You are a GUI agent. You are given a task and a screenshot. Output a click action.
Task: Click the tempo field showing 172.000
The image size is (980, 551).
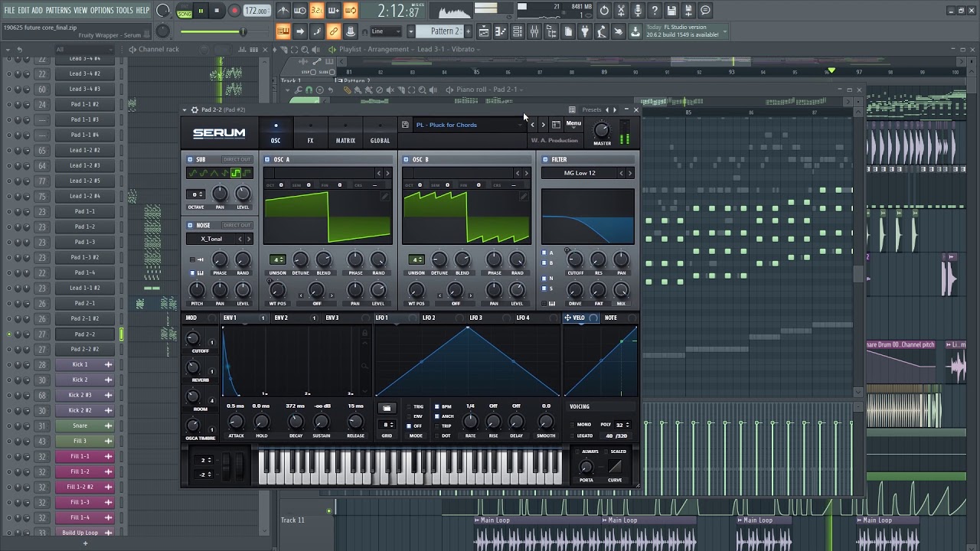(x=256, y=11)
